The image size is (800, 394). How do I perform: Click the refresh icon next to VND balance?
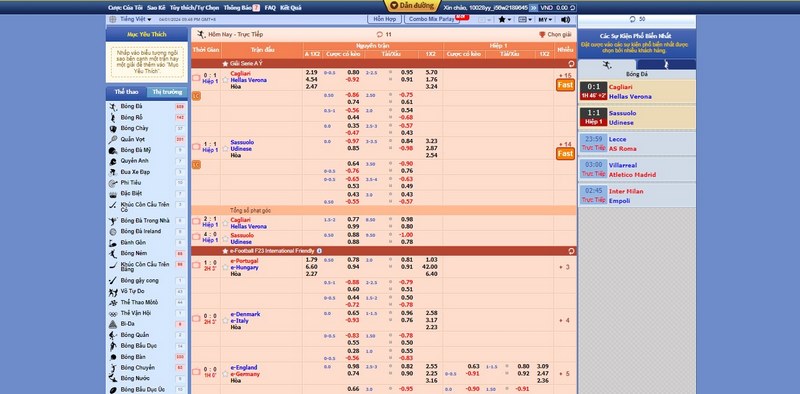pyautogui.click(x=572, y=8)
